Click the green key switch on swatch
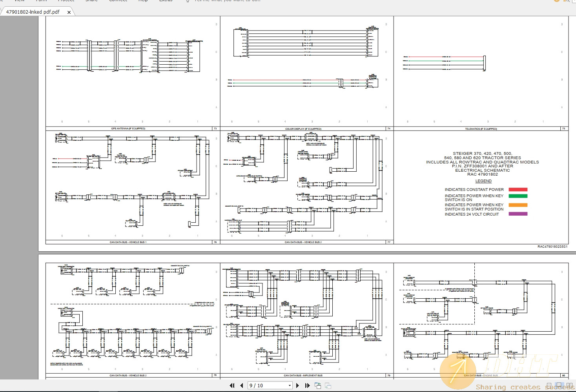This screenshot has width=576, height=392. [518, 196]
